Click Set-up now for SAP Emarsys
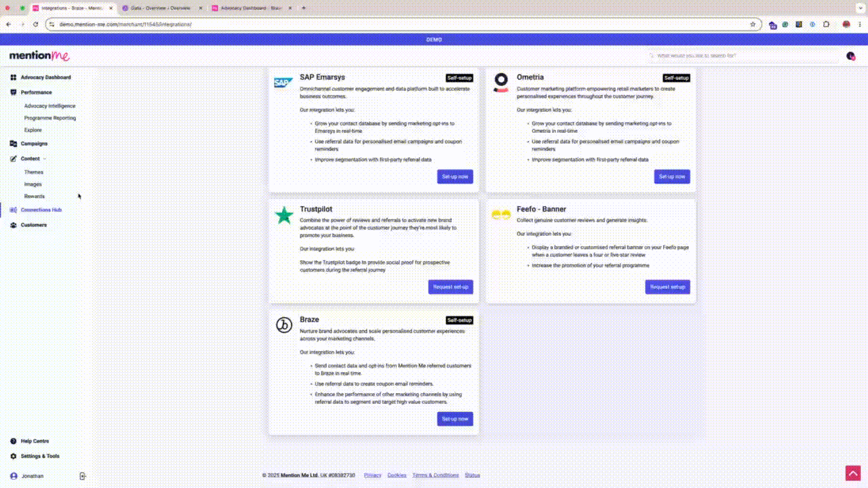Viewport: 868px width, 488px height. tap(455, 176)
